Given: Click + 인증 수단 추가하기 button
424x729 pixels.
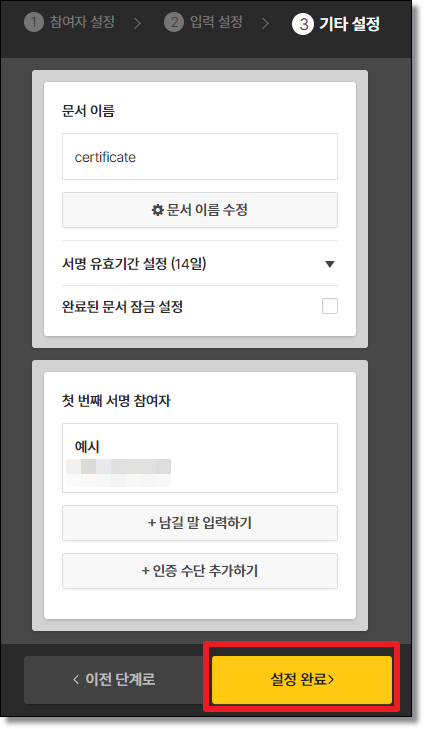Looking at the screenshot, I should point(200,571).
